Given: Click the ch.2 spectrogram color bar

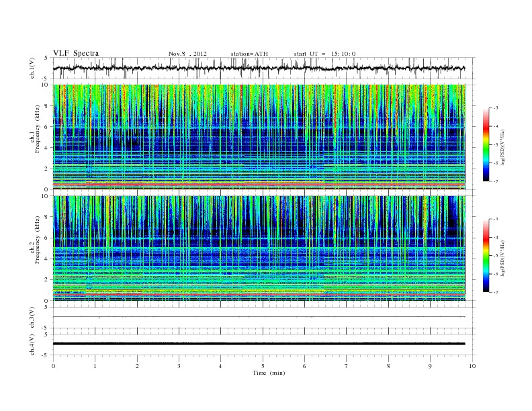Looking at the screenshot, I should click(x=486, y=256).
